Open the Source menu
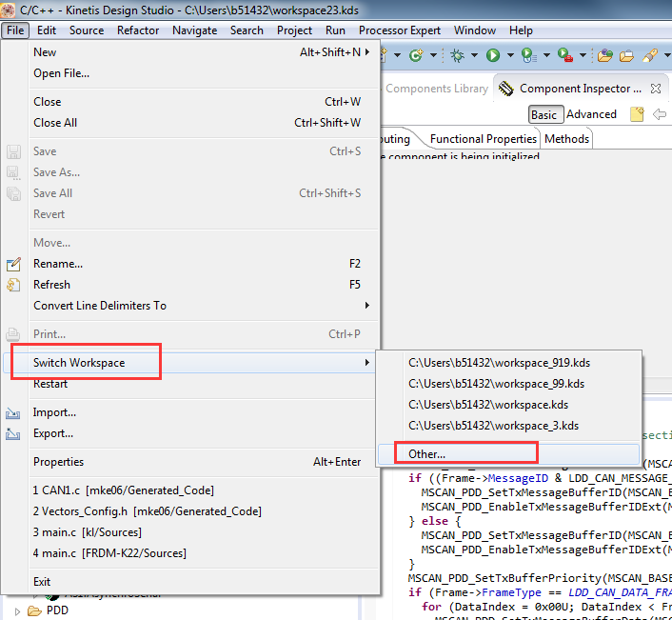672x620 pixels. [87, 30]
